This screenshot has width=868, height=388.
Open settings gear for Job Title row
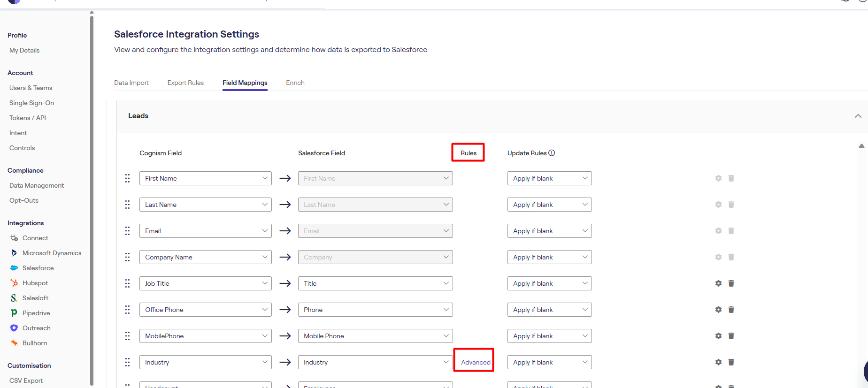(718, 283)
